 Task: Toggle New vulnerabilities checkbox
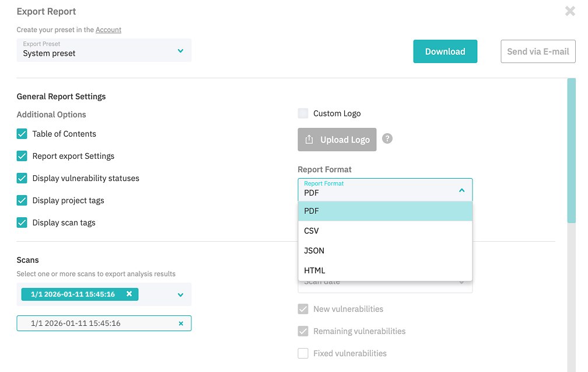(303, 309)
